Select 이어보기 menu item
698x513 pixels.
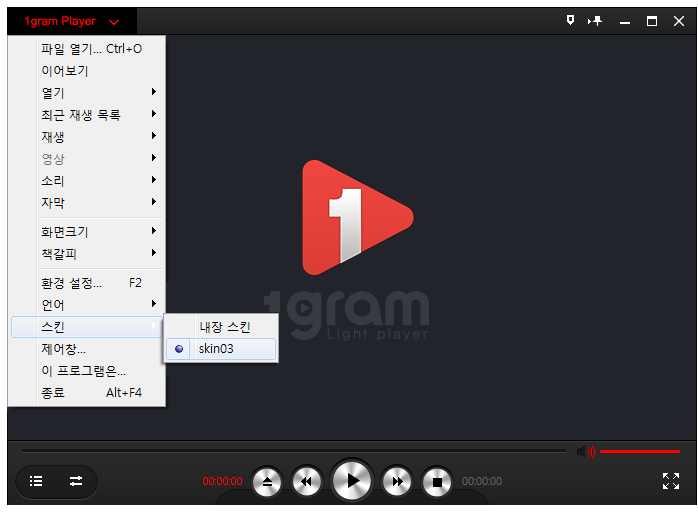pos(87,70)
